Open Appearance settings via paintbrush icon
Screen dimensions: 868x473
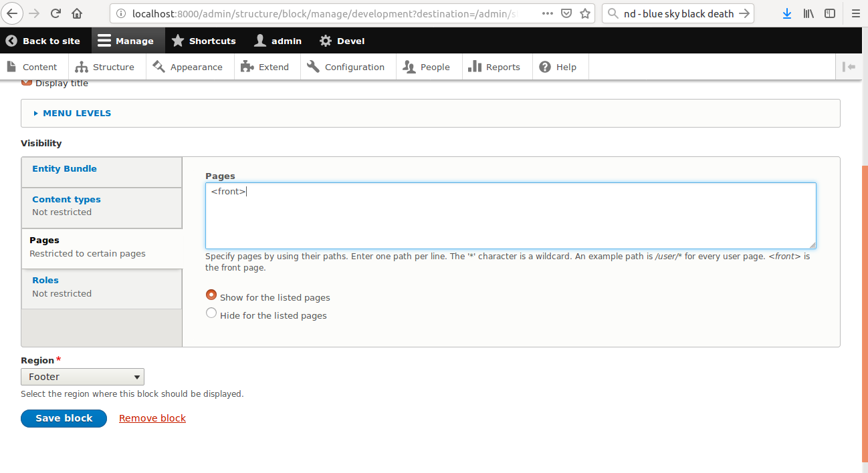(158, 66)
